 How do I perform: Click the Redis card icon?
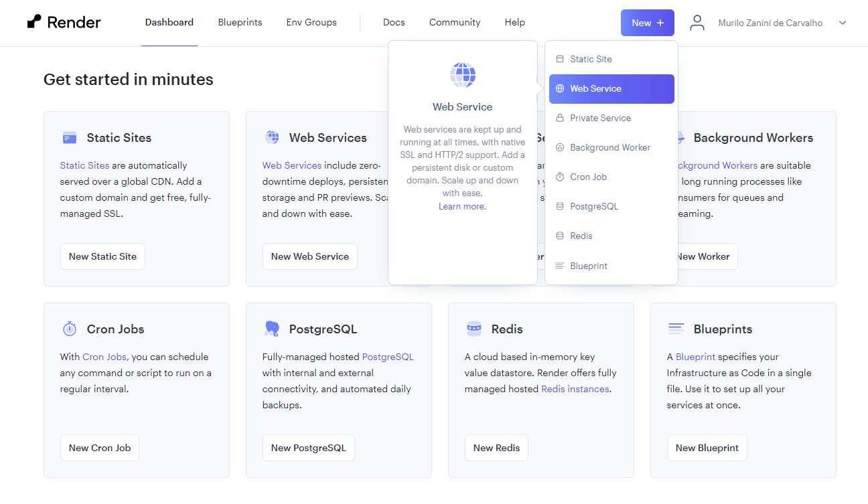pos(474,329)
